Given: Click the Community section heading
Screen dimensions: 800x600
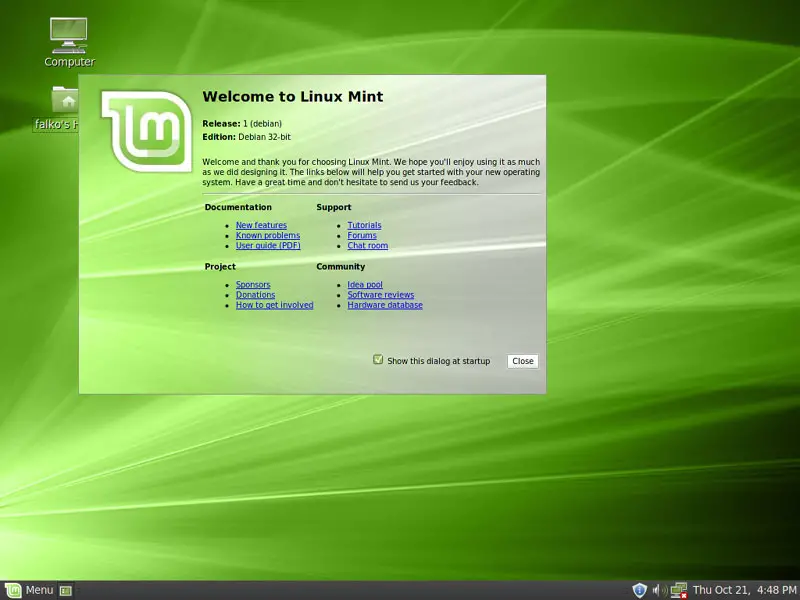Looking at the screenshot, I should pos(340,266).
